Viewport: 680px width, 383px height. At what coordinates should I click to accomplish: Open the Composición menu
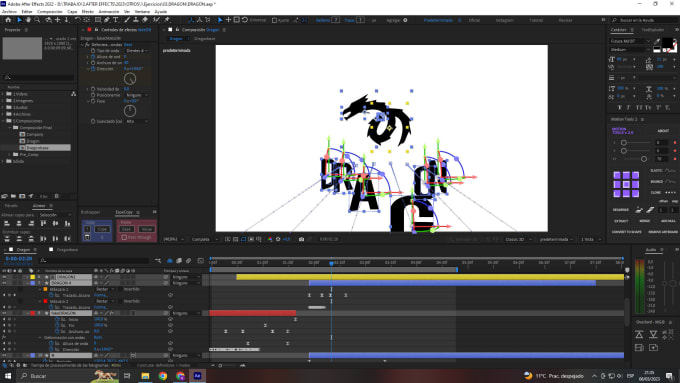[49, 12]
